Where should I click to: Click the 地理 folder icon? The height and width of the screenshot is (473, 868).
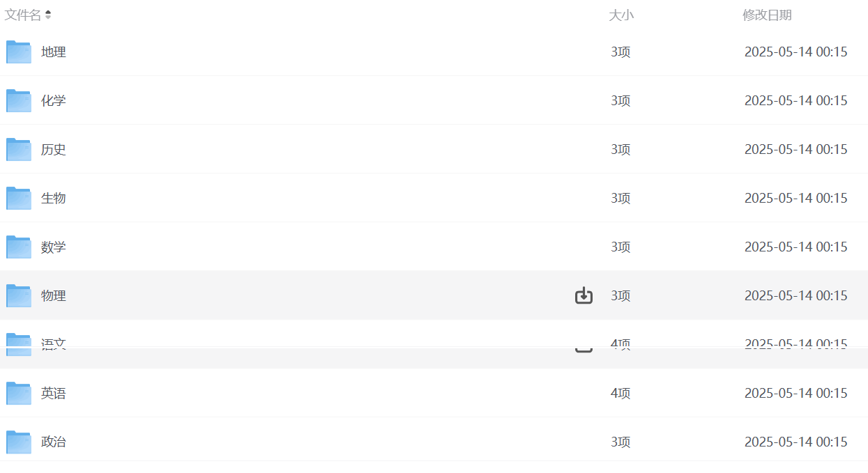coord(19,52)
